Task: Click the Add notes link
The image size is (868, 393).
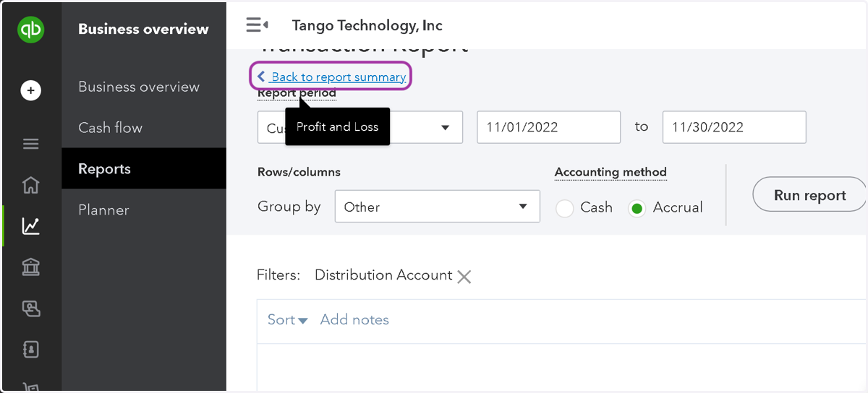Action: click(x=354, y=320)
